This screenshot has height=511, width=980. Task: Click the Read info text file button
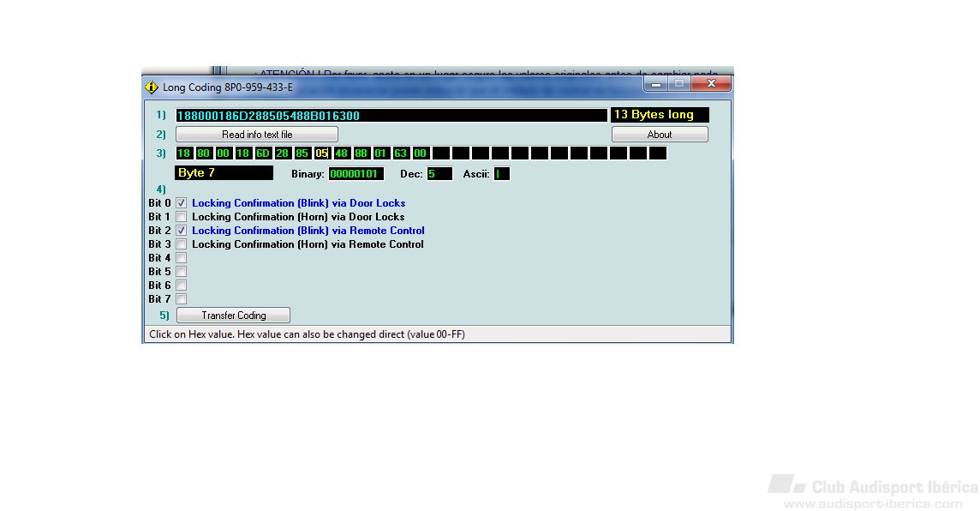pos(257,135)
